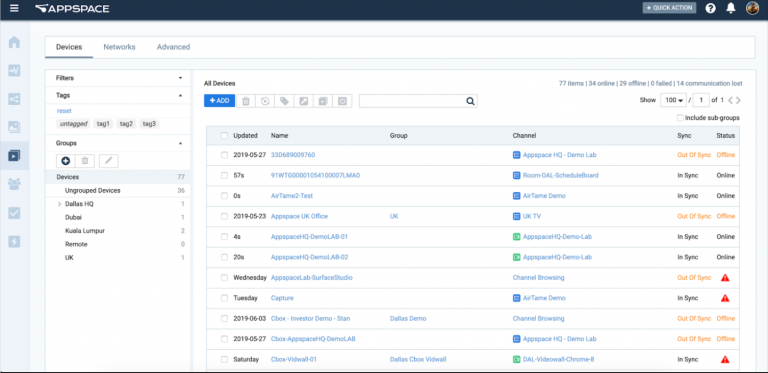Open the help question mark icon
The height and width of the screenshot is (373, 768).
pyautogui.click(x=710, y=8)
